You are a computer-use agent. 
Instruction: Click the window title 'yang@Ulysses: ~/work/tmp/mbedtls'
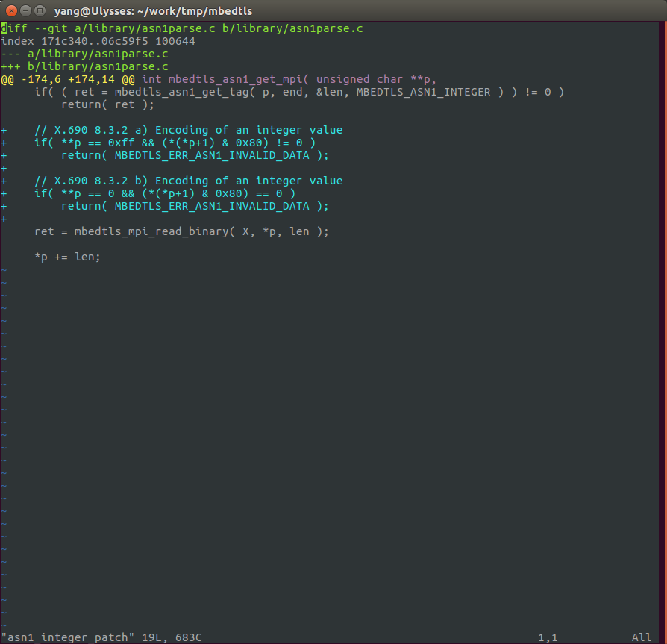pos(153,11)
